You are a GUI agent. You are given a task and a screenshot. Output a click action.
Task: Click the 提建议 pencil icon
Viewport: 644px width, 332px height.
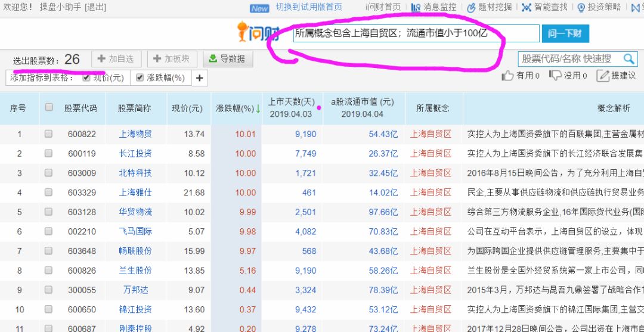(x=602, y=76)
